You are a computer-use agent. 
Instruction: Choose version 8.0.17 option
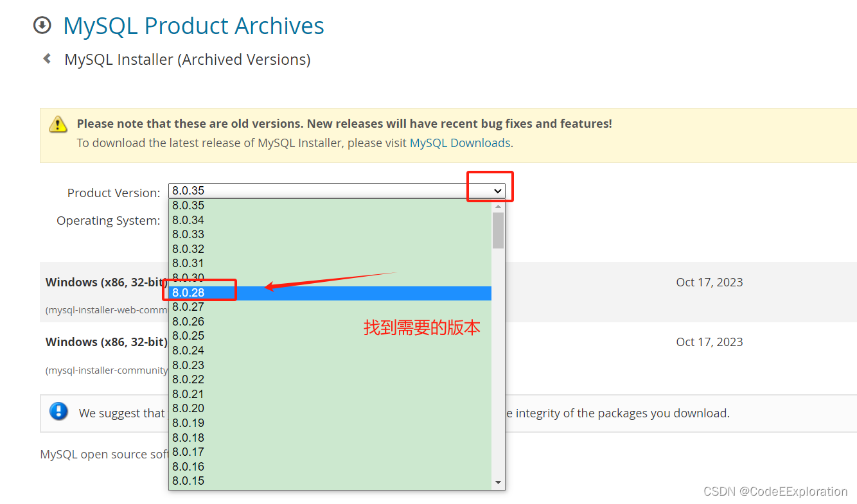330,452
